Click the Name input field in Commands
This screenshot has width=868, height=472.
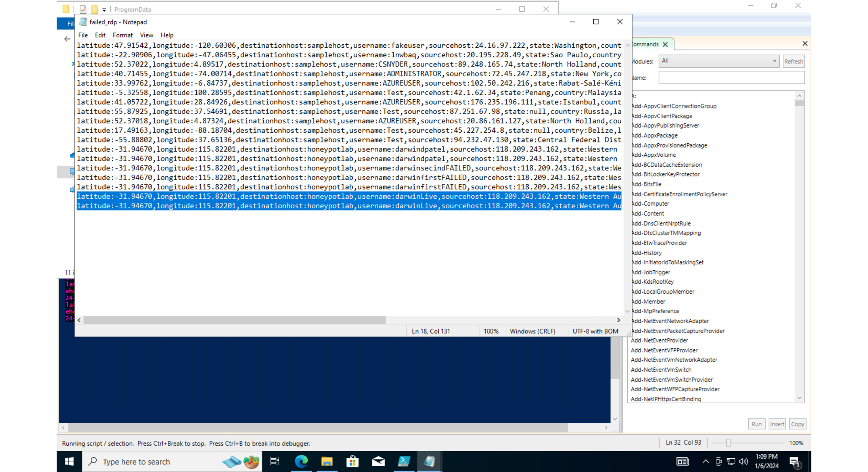point(731,77)
